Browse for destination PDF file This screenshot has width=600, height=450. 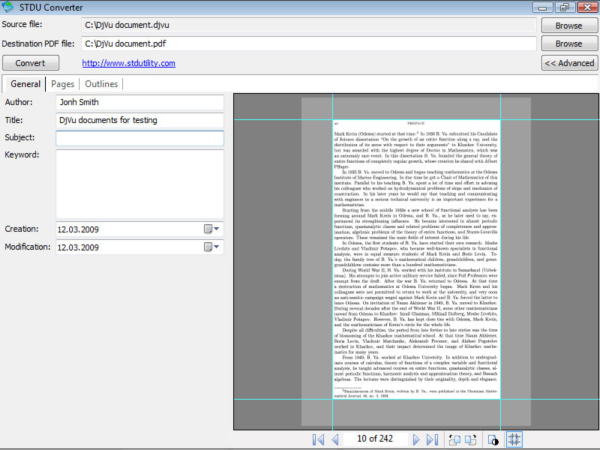[569, 44]
